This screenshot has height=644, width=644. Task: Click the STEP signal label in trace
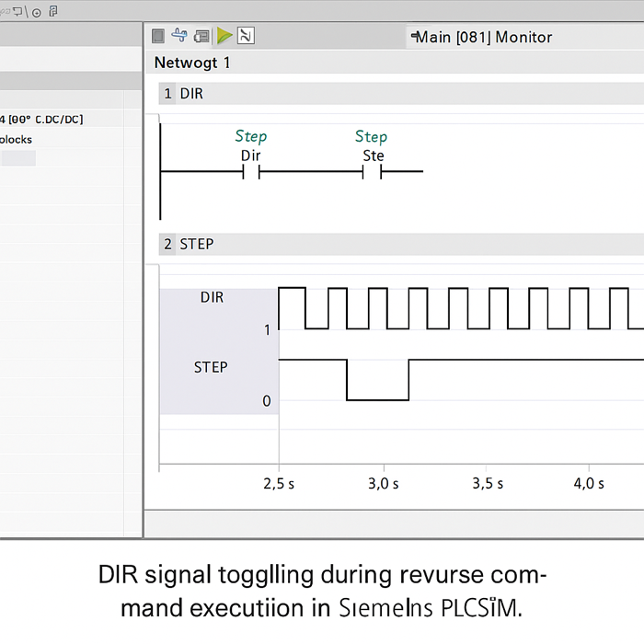211,367
